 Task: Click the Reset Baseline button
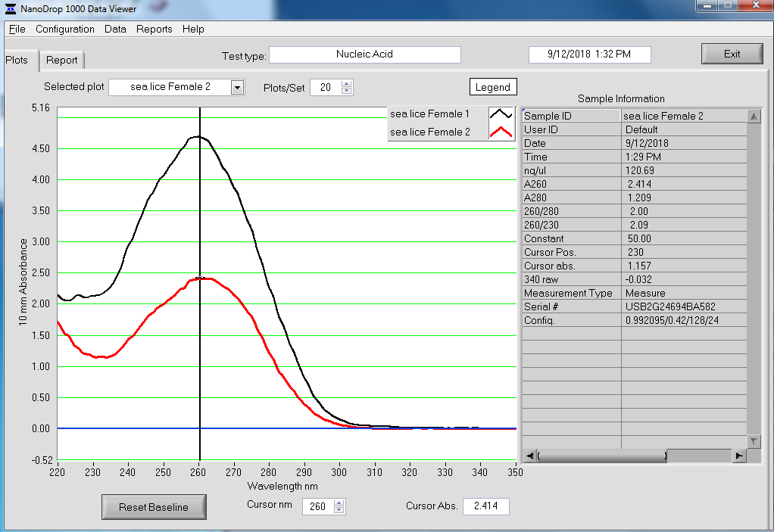tap(154, 507)
